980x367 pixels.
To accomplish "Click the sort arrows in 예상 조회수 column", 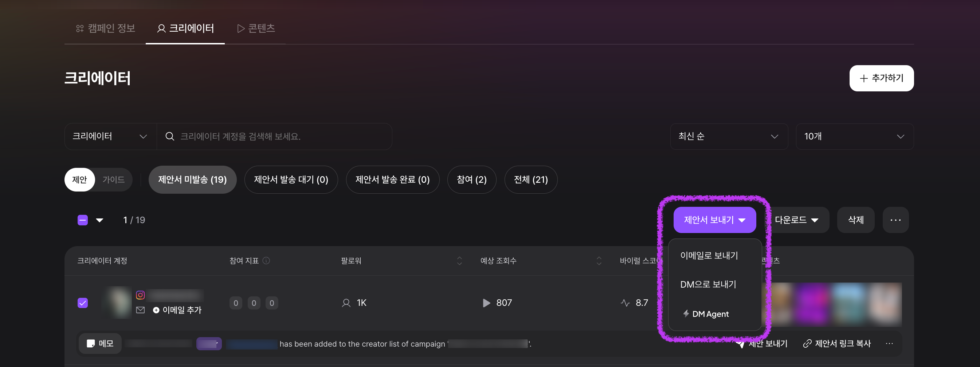I will tap(599, 261).
